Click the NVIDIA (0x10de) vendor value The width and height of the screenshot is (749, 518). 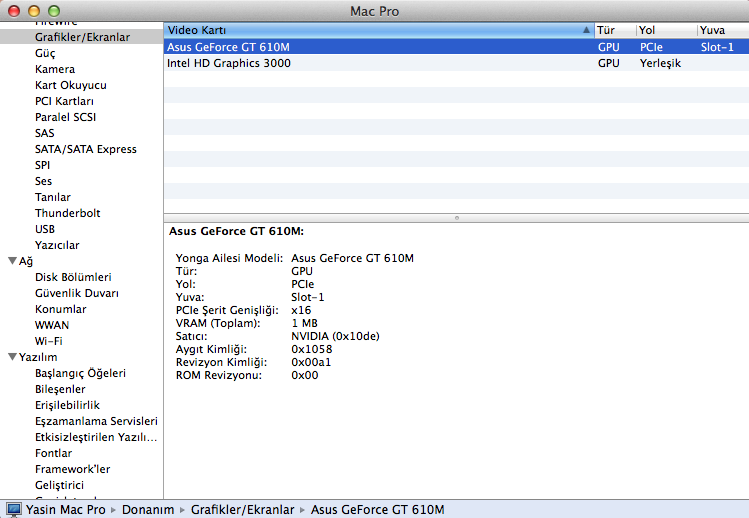pyautogui.click(x=335, y=336)
